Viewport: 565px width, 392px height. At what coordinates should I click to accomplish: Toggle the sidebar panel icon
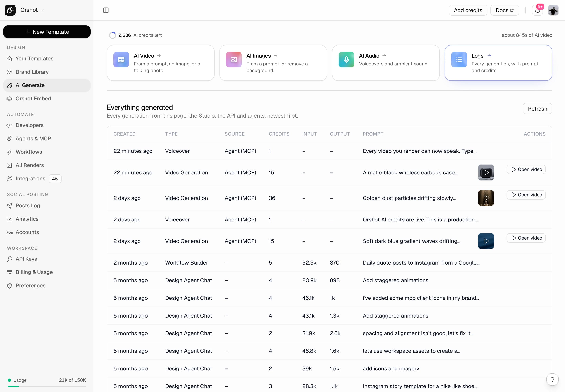[x=106, y=10]
